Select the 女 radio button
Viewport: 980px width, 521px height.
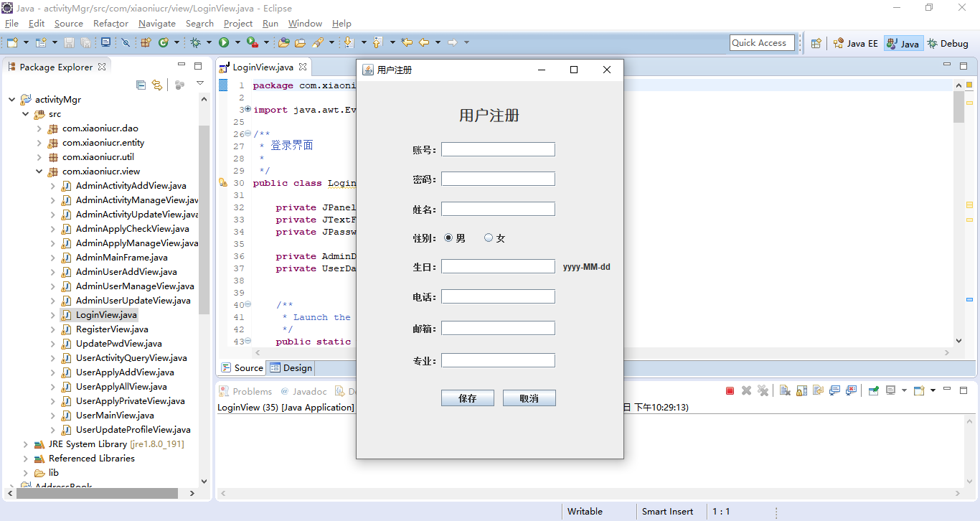point(489,238)
